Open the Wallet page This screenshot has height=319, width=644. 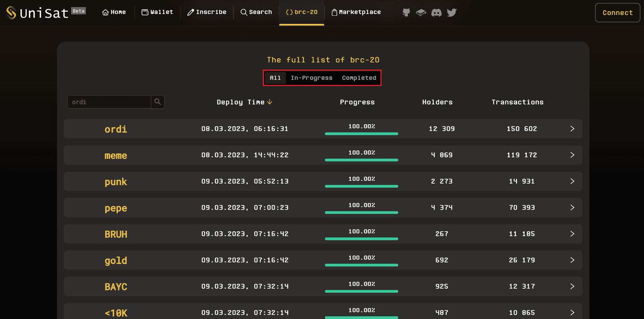click(157, 12)
